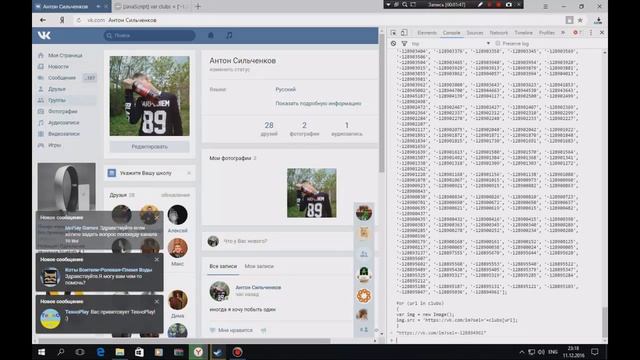Click the recorder bar magnifier icon
The width and height of the screenshot is (640, 360).
tap(404, 4)
